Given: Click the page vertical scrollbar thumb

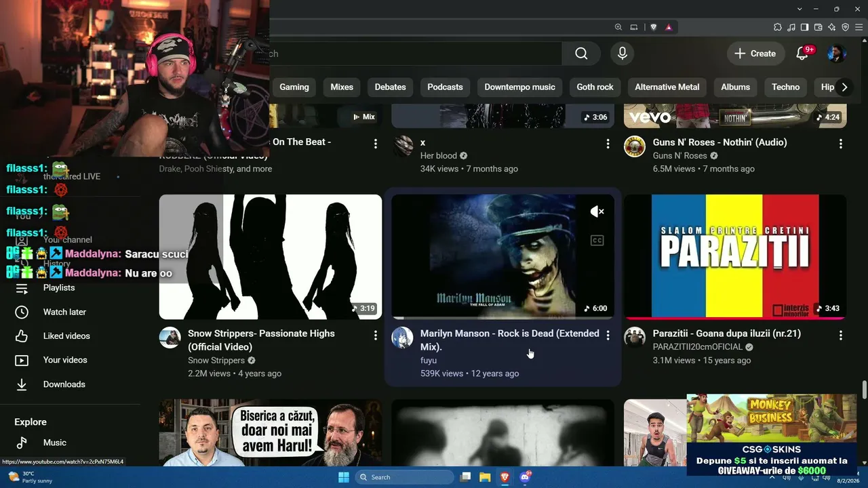Looking at the screenshot, I should point(864,390).
